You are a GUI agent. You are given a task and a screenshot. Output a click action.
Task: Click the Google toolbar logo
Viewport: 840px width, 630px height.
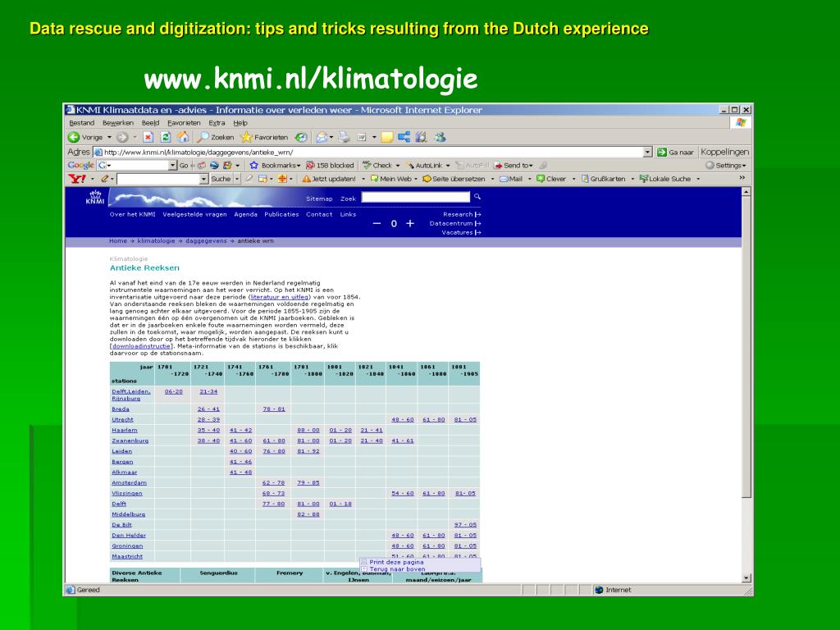[81, 165]
